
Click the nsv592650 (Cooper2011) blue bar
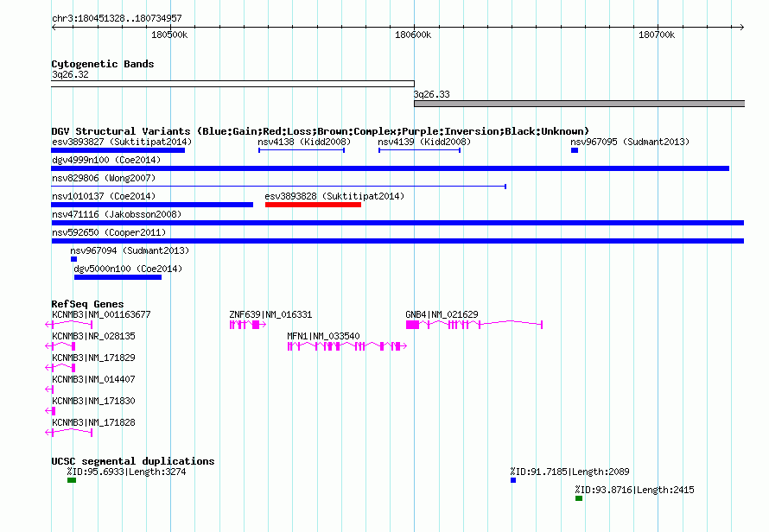[x=397, y=241]
